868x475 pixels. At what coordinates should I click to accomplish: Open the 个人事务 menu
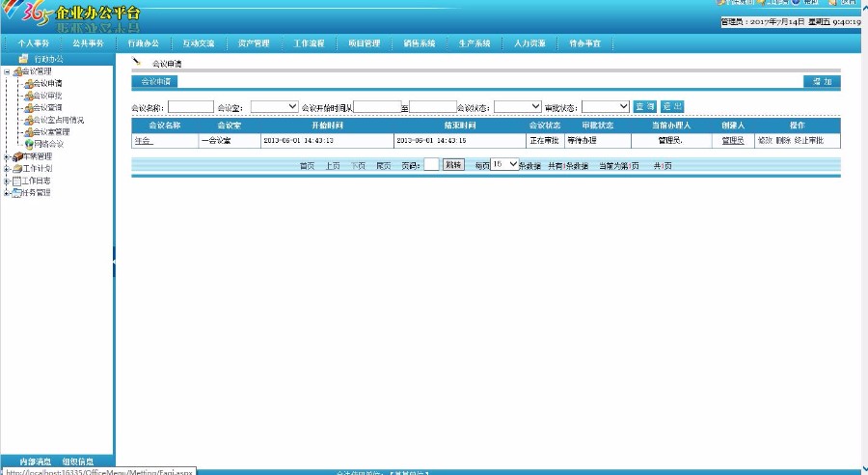click(x=33, y=43)
